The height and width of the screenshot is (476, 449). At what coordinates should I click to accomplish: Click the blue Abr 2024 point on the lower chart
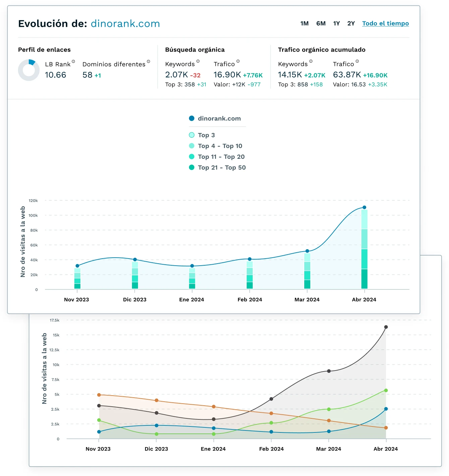pos(386,409)
